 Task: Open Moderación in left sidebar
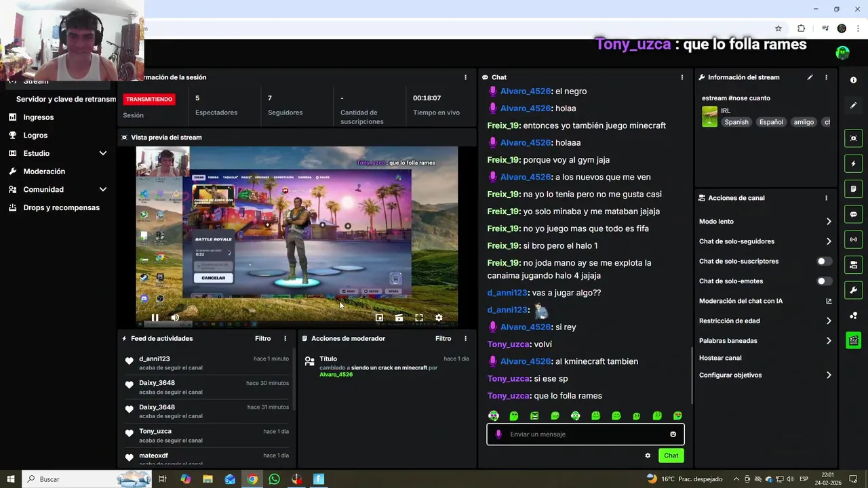44,171
